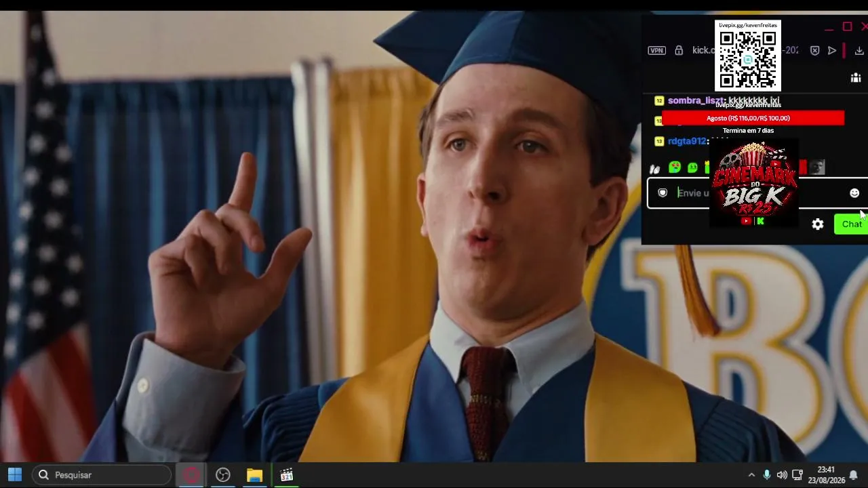The width and height of the screenshot is (868, 488).
Task: Open chat settings gear icon
Action: (818, 224)
